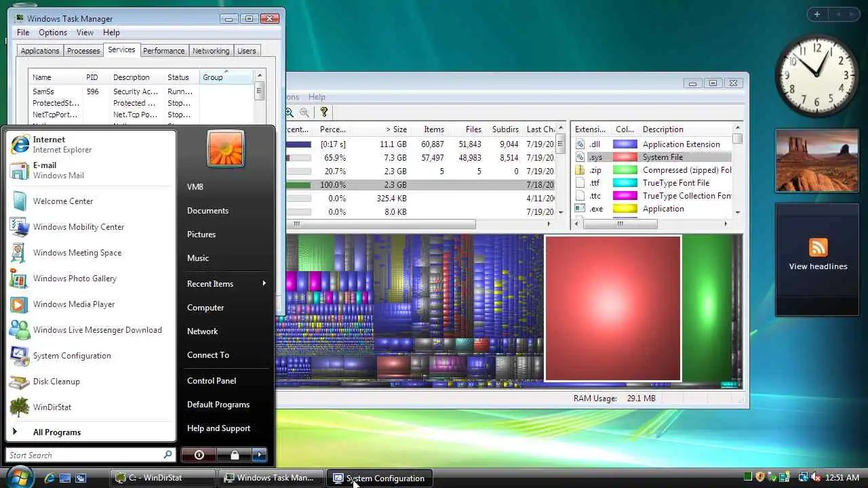Open Disk Cleanup from Start menu
This screenshot has height=488, width=868.
pos(91,382)
